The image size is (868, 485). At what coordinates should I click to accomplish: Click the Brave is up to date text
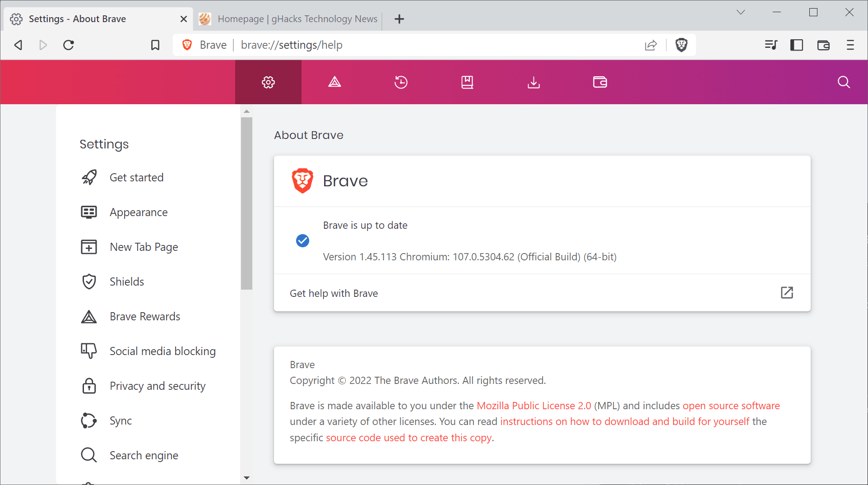(365, 225)
